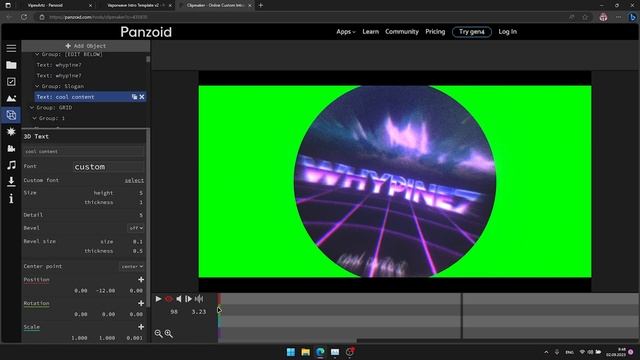Collapse the 'Group: 1' node

pyautogui.click(x=35, y=118)
